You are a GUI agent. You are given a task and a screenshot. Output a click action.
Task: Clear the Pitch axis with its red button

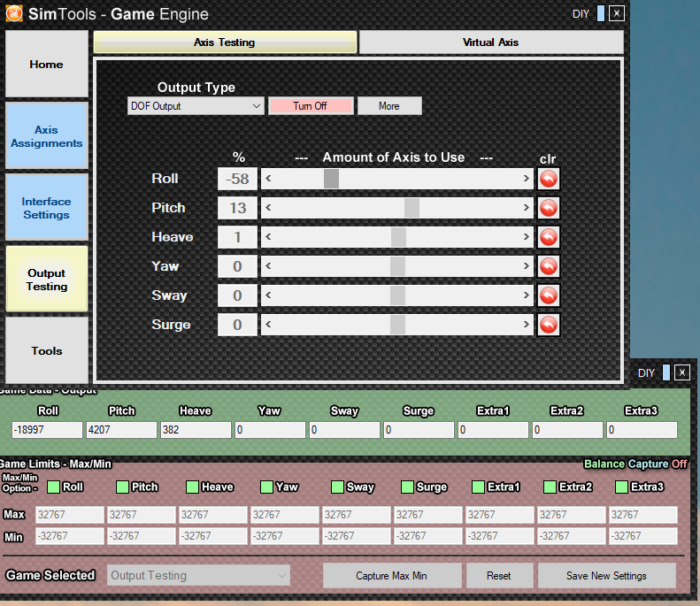548,208
